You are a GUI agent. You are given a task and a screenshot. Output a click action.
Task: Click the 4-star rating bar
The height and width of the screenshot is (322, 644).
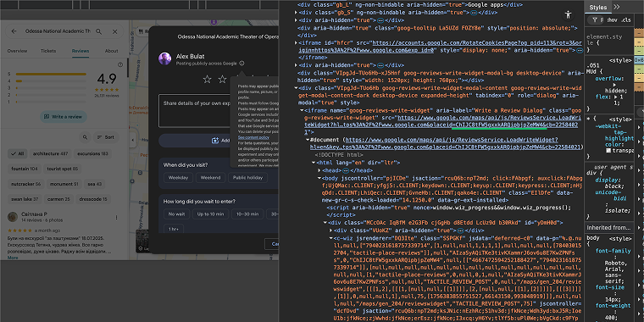click(x=51, y=80)
